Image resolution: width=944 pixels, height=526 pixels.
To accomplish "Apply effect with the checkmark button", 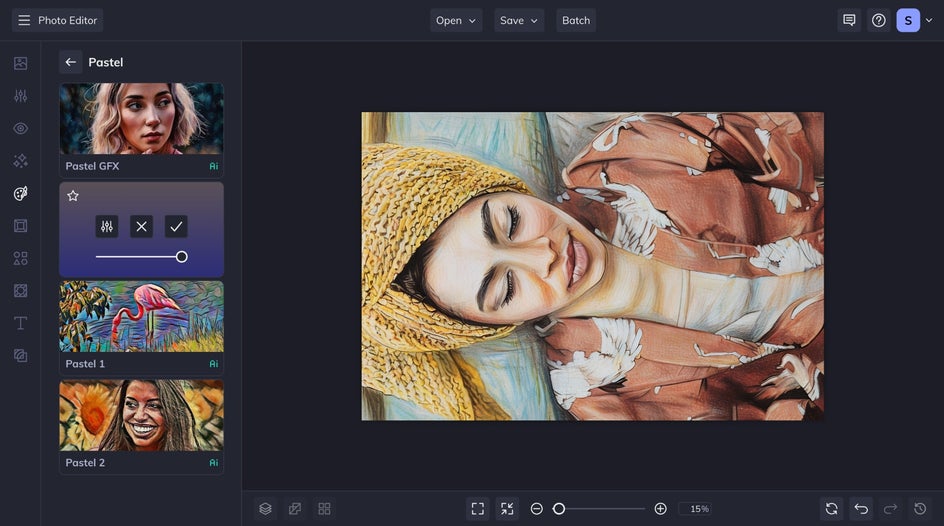I will pyautogui.click(x=176, y=226).
